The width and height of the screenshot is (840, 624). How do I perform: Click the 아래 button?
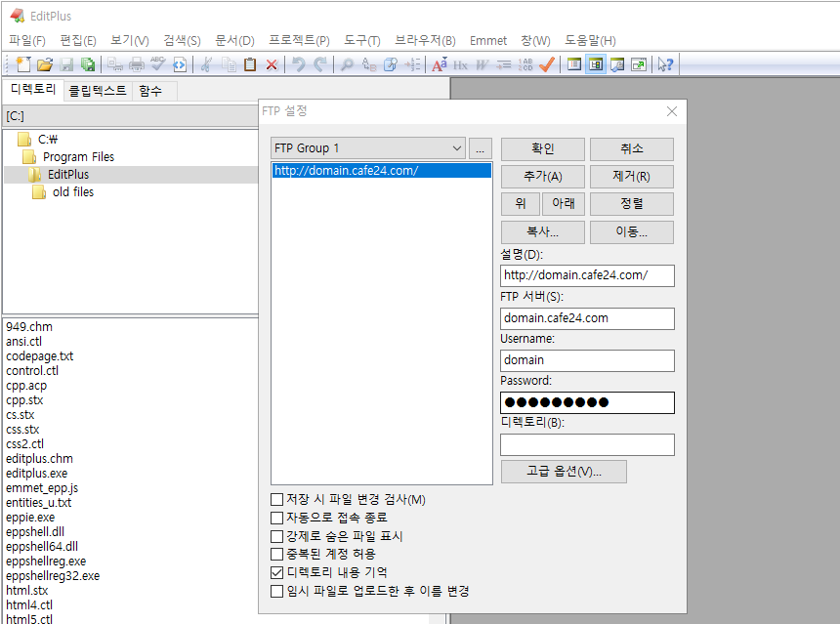tap(564, 204)
